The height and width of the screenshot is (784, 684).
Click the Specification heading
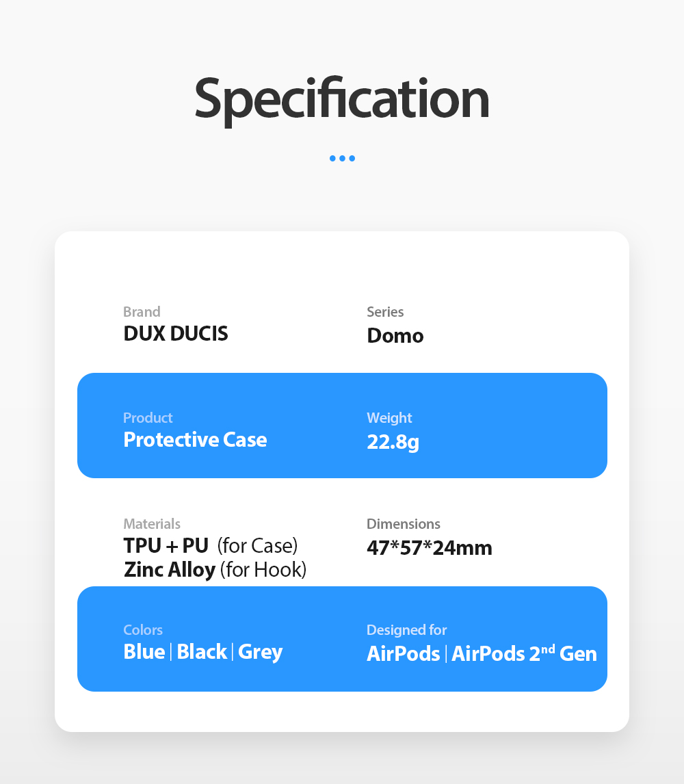(x=341, y=100)
